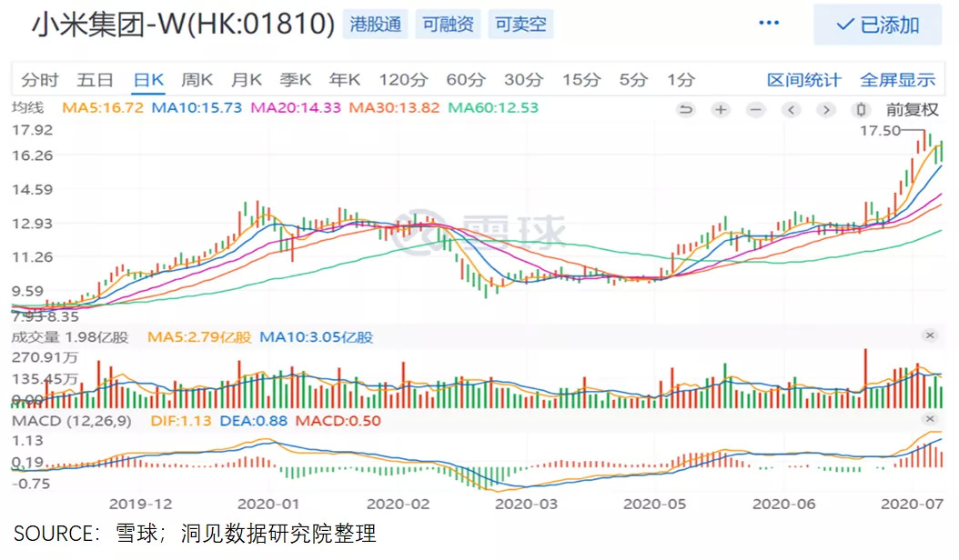Close the MACD indicator panel

point(930,419)
